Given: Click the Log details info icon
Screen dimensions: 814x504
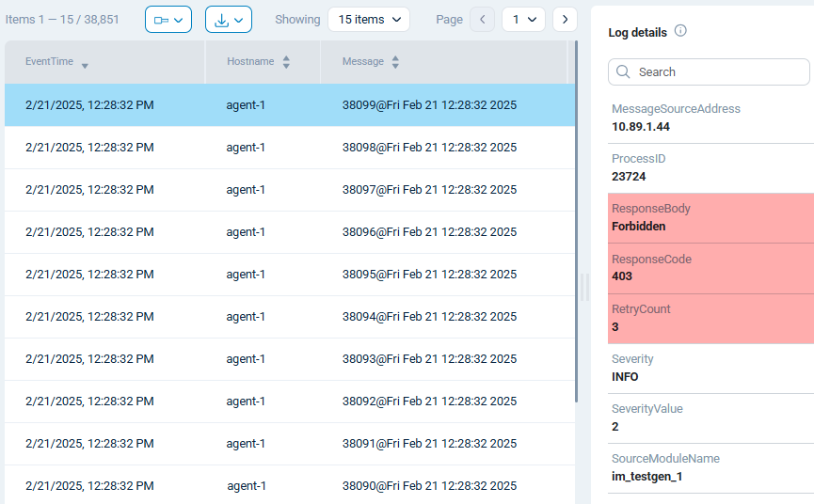Looking at the screenshot, I should click(680, 31).
